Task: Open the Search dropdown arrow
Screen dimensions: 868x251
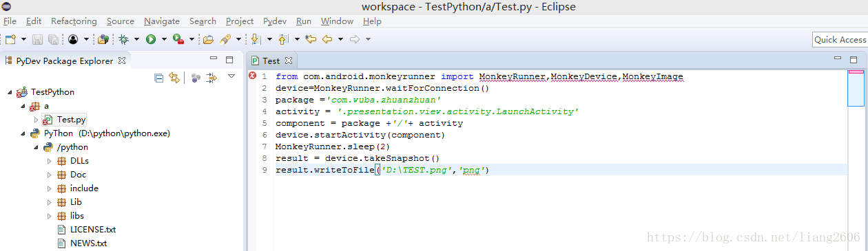Action: click(239, 39)
